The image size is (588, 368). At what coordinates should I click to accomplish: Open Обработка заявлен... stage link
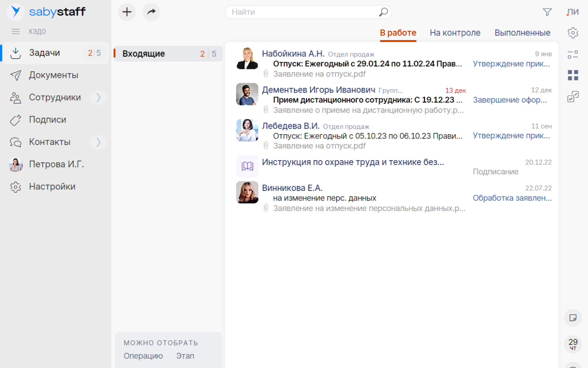512,198
